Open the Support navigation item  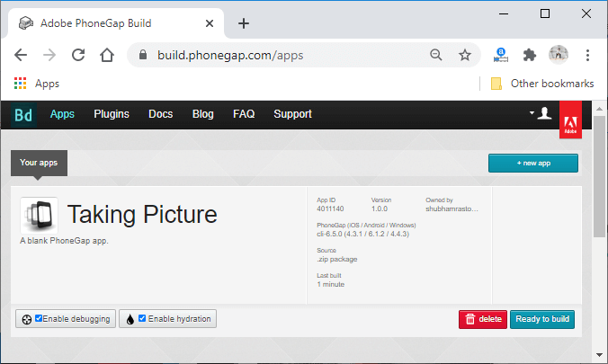pos(292,114)
